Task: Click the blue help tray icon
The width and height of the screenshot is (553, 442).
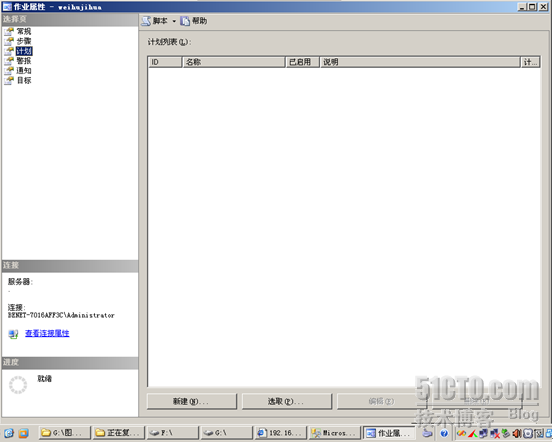Action: tap(444, 433)
